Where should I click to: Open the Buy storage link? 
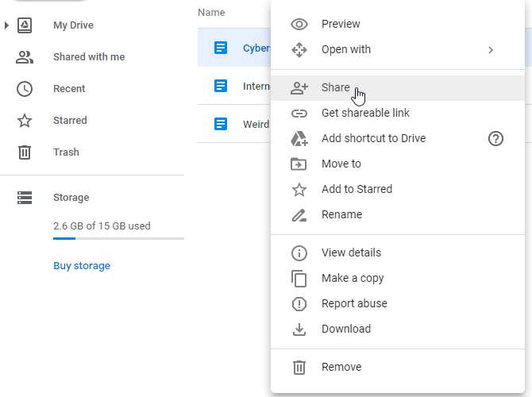coord(82,266)
